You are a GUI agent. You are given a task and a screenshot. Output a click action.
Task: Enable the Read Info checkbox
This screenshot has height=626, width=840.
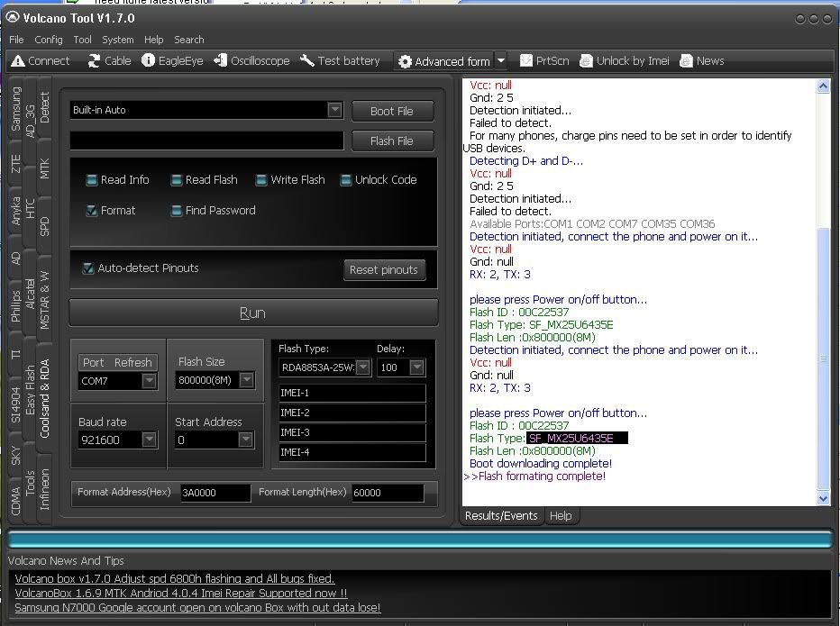coord(92,180)
